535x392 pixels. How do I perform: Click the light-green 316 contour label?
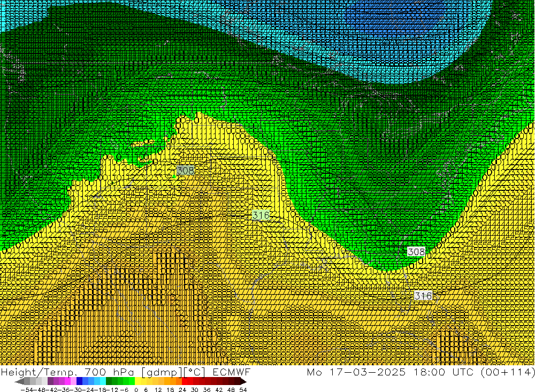pyautogui.click(x=261, y=215)
